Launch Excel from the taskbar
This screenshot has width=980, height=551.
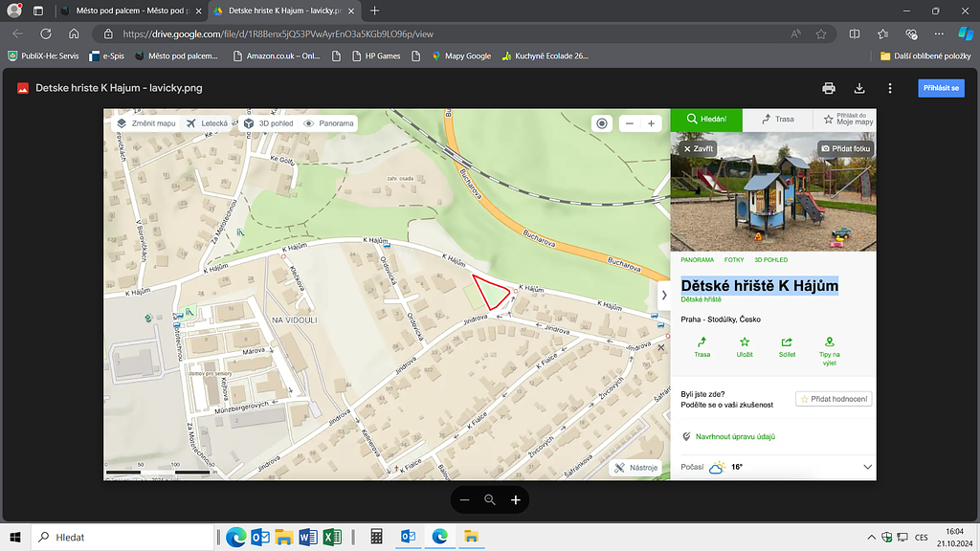click(332, 537)
